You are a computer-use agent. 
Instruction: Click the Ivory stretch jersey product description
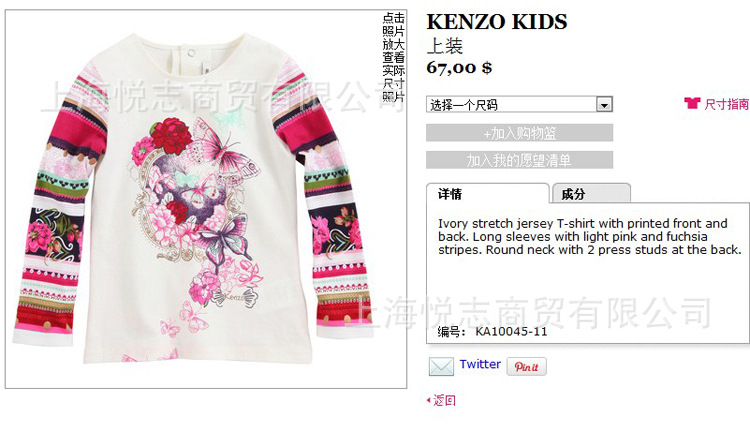589,237
